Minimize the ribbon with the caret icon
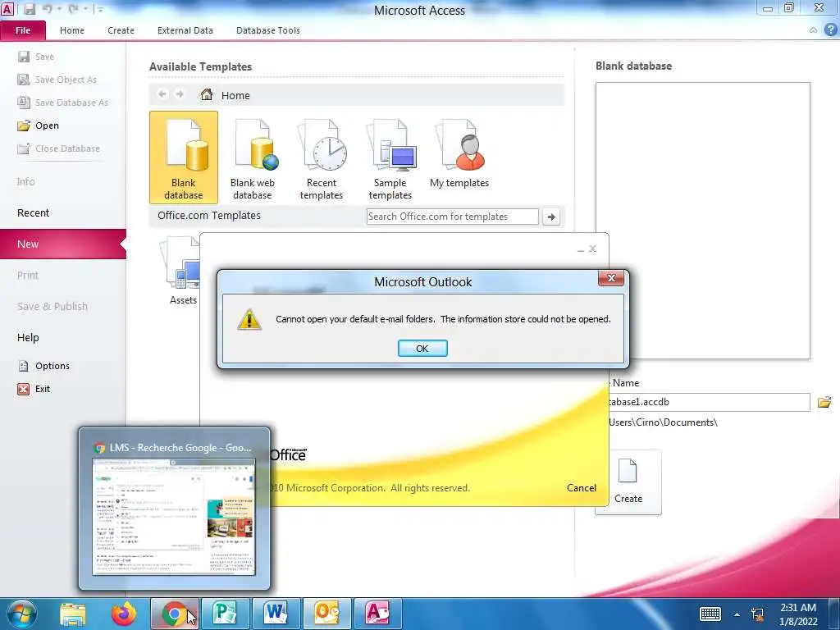Viewport: 840px width, 630px height. pos(813,30)
